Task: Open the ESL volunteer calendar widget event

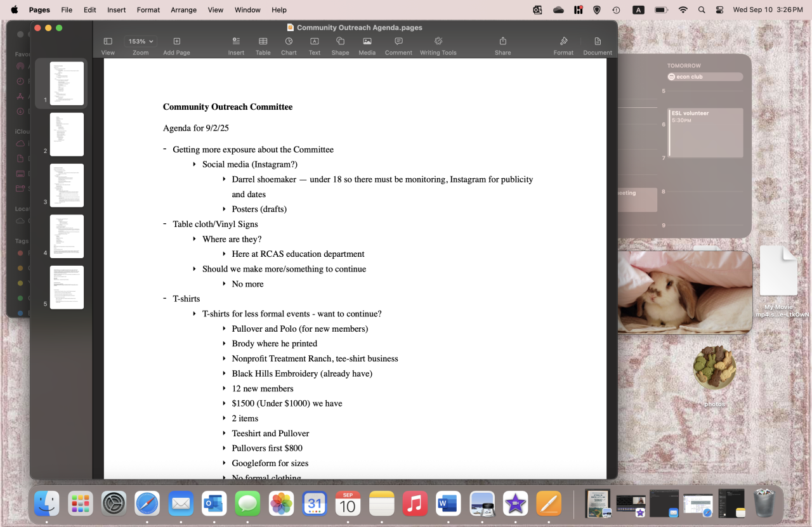Action: 705,132
